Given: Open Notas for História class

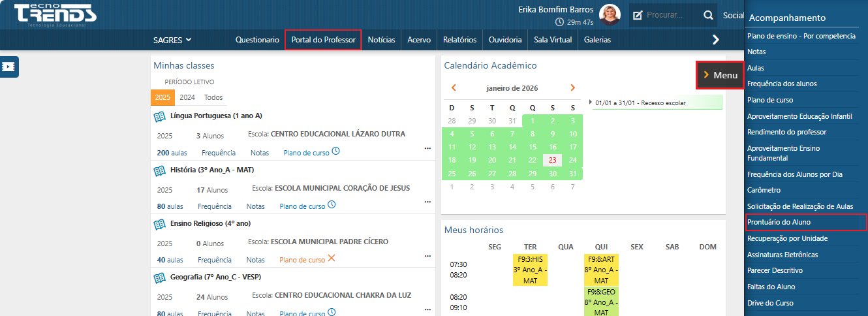Looking at the screenshot, I should tap(256, 206).
